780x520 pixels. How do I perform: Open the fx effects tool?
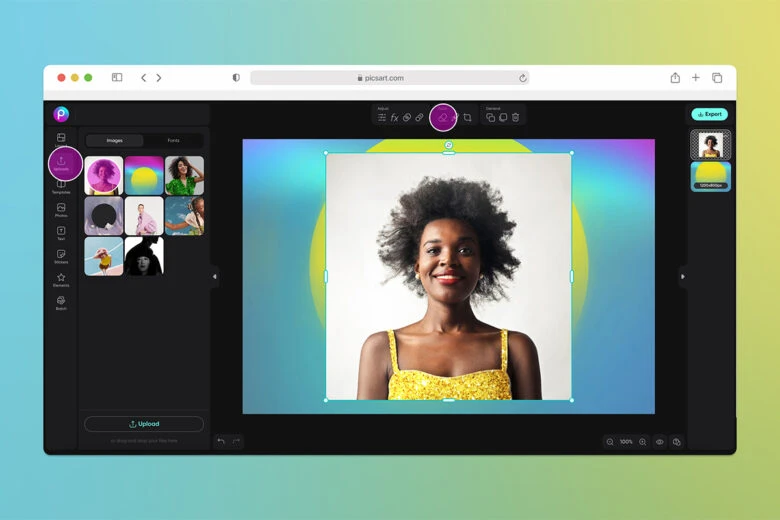[394, 118]
